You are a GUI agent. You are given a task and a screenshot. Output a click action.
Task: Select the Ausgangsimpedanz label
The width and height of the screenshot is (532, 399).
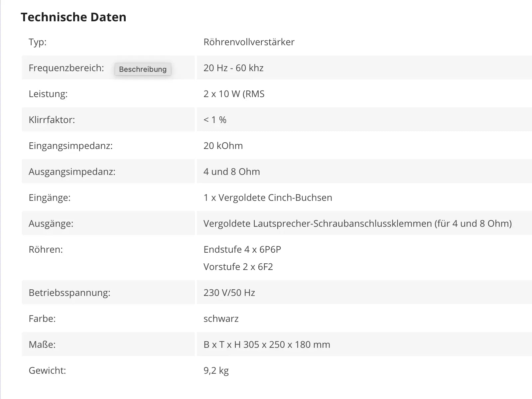(72, 172)
